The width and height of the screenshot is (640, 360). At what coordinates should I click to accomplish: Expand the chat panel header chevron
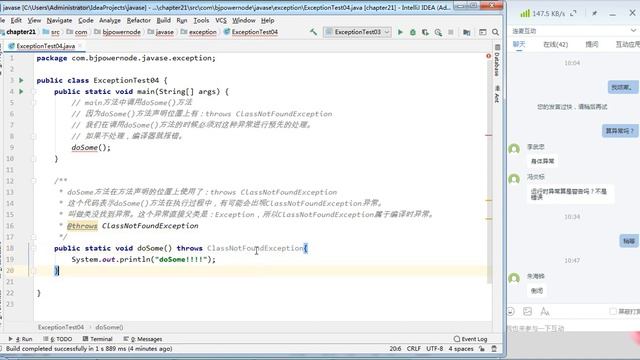[x=633, y=31]
